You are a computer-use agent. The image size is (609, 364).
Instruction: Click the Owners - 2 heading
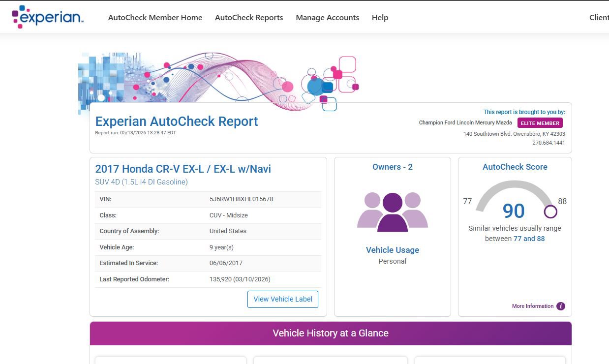(393, 167)
